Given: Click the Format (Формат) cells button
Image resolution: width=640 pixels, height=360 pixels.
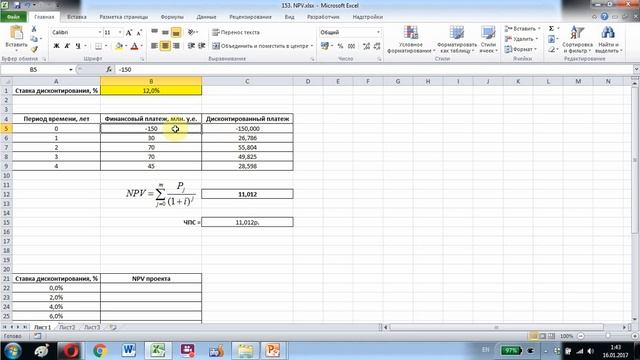Looking at the screenshot, I should (521, 49).
